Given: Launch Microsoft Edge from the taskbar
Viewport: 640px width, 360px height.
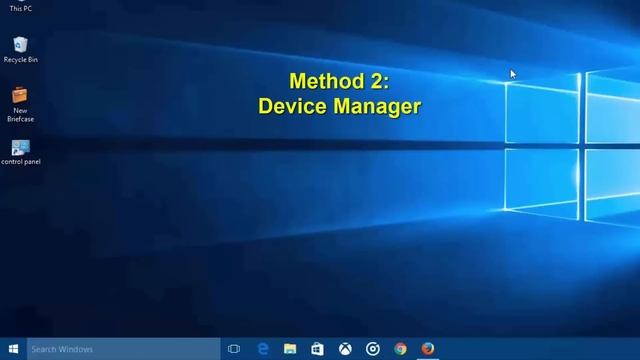Looking at the screenshot, I should click(263, 349).
